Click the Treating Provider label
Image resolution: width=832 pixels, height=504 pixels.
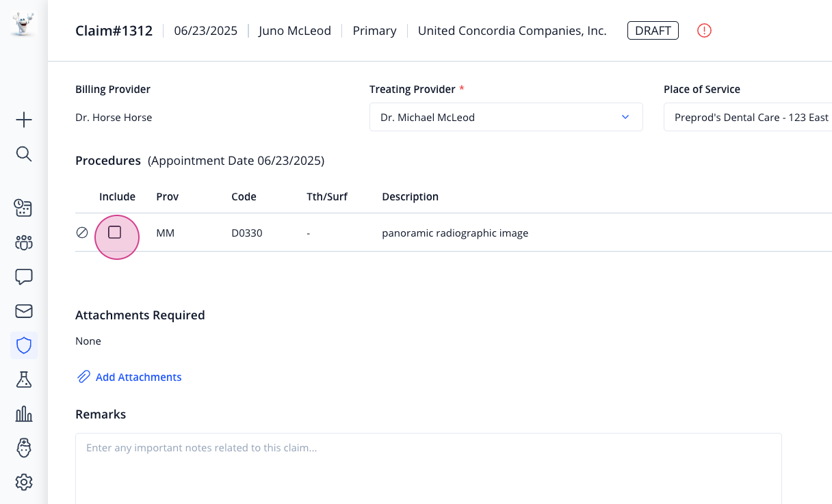(413, 90)
